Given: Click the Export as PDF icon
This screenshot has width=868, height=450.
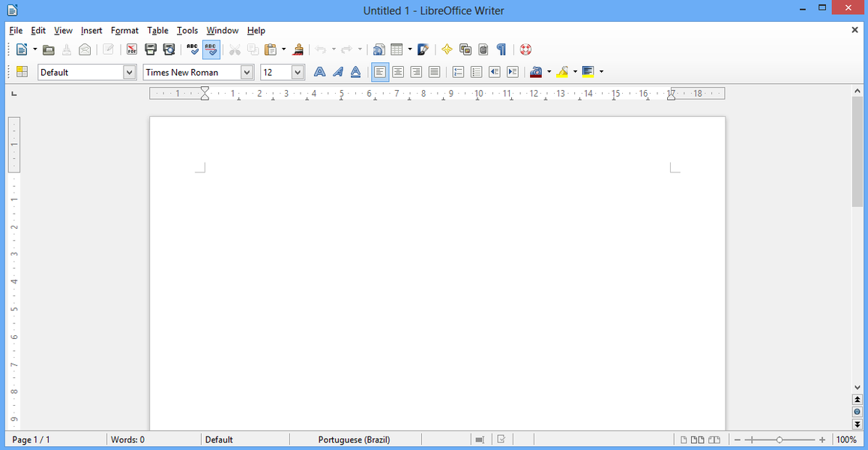Looking at the screenshot, I should point(132,49).
